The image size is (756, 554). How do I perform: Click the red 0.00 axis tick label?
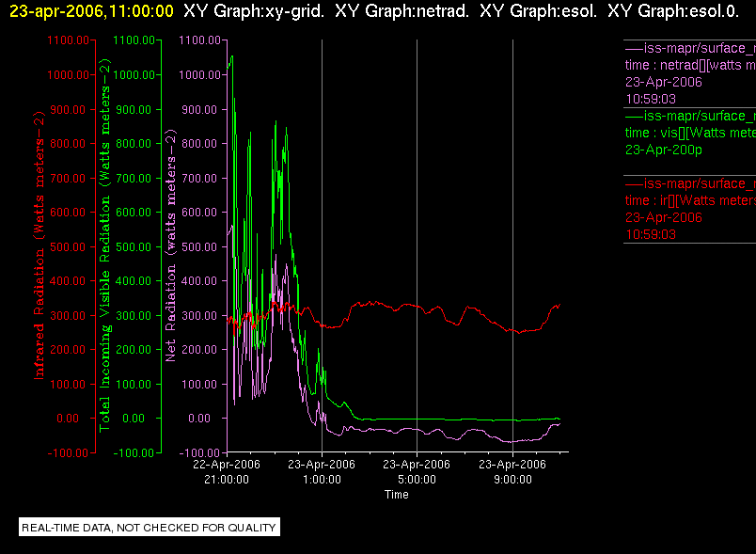tap(68, 419)
